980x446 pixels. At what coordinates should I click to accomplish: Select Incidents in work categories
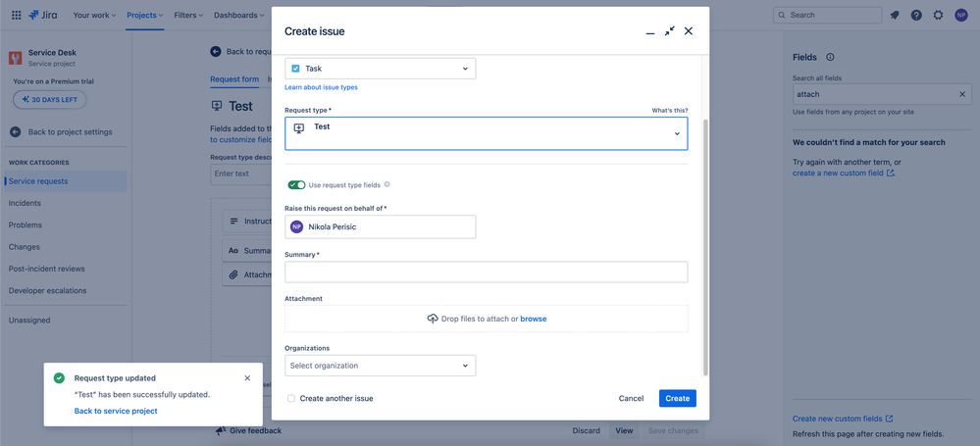(x=26, y=203)
